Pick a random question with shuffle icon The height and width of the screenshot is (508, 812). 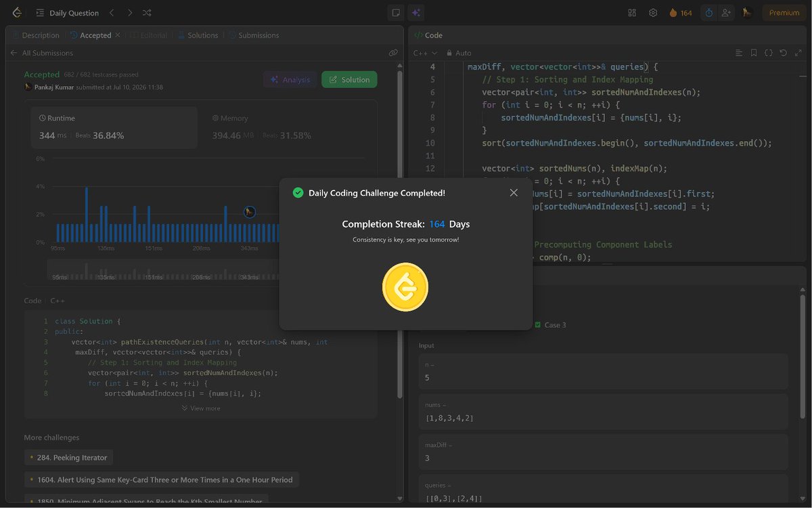(148, 13)
